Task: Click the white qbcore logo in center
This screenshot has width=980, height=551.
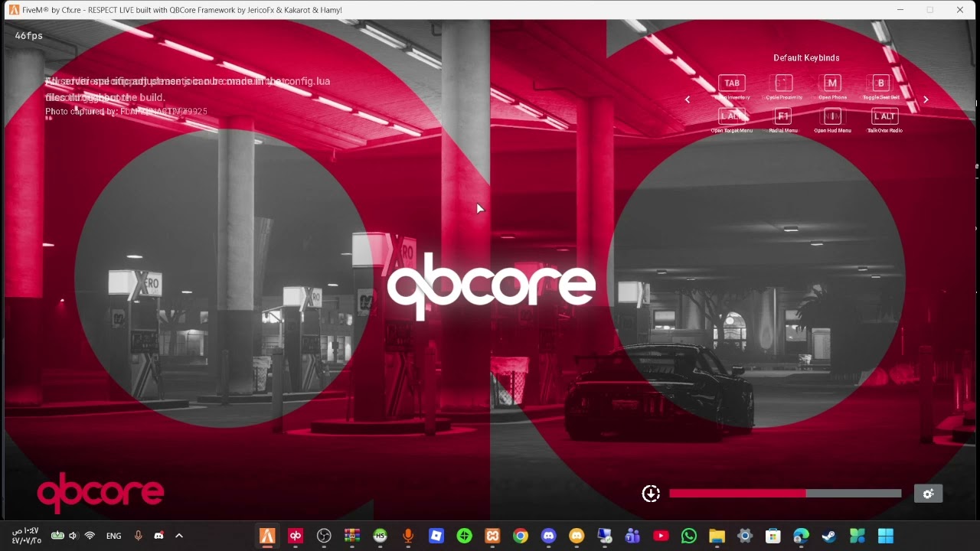Action: tap(491, 286)
